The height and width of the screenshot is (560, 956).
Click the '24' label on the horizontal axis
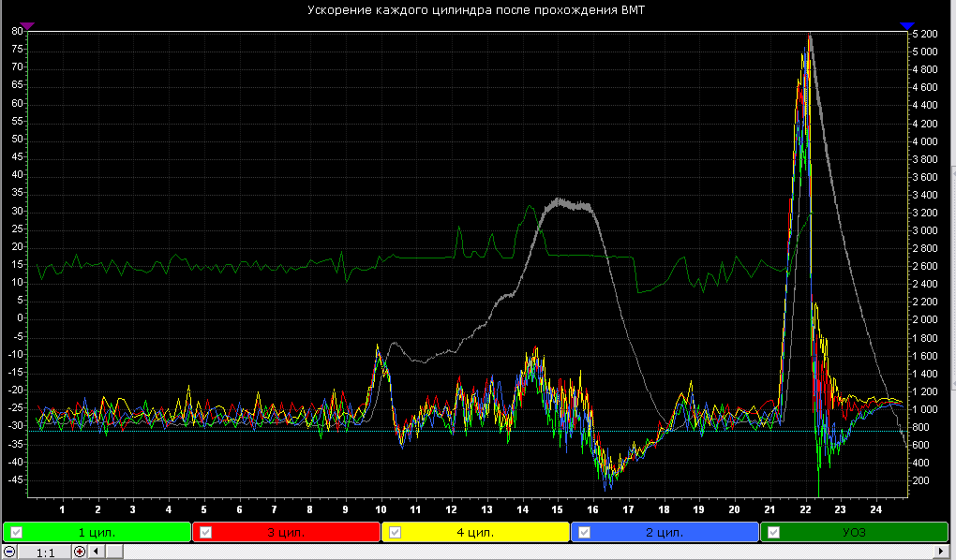[x=875, y=508]
